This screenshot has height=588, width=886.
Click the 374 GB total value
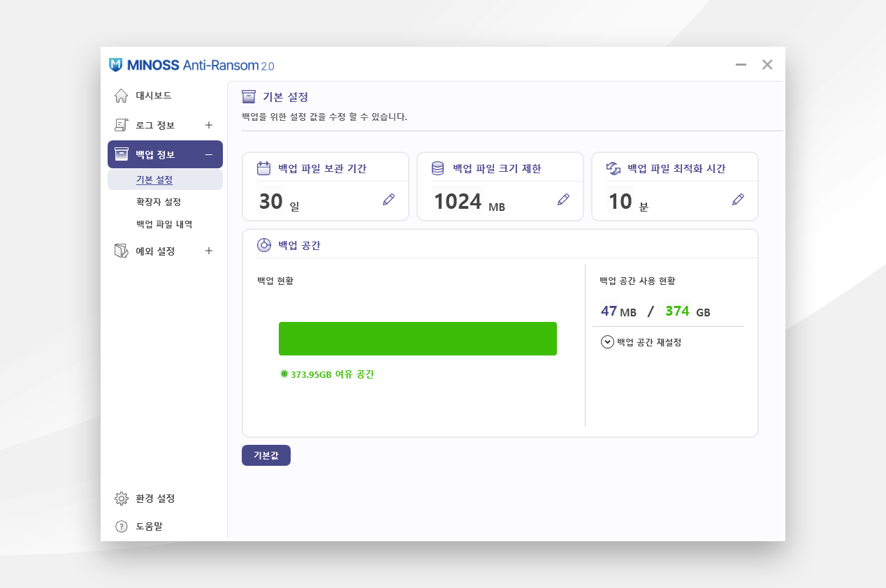click(x=688, y=311)
